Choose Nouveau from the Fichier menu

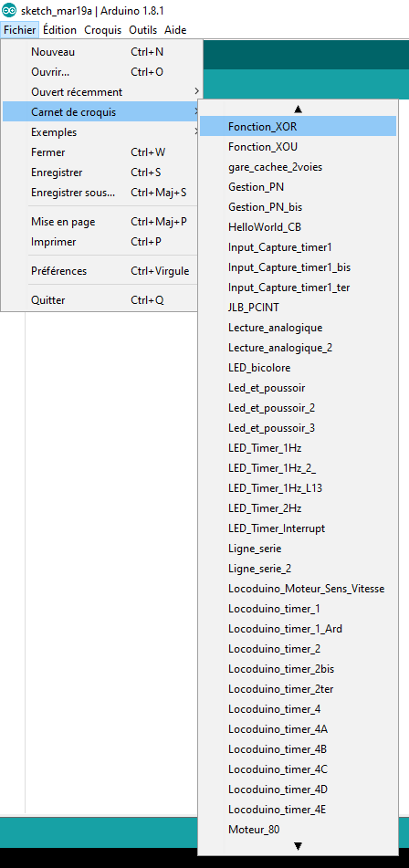pyautogui.click(x=102, y=52)
